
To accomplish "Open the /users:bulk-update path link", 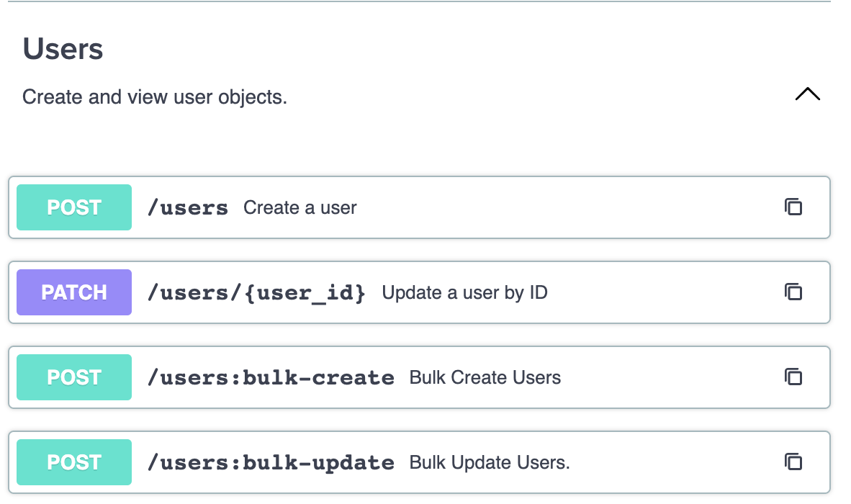I will coord(271,463).
